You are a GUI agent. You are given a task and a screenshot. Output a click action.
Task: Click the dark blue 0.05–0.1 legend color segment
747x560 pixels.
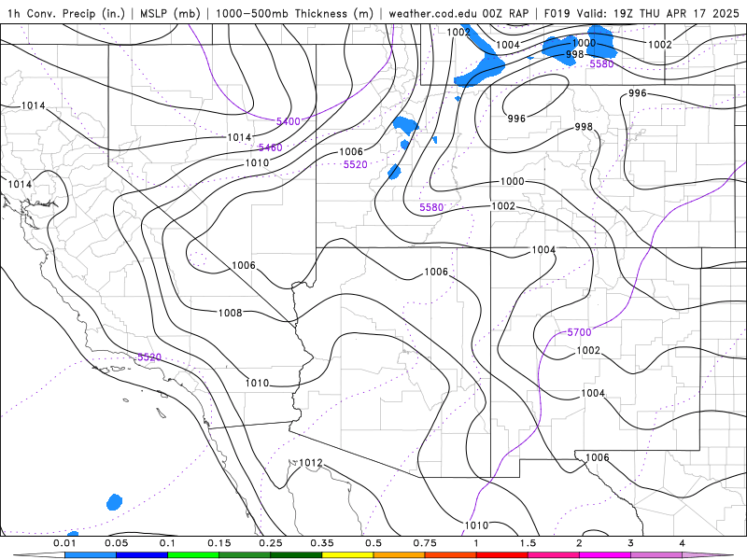pyautogui.click(x=142, y=555)
